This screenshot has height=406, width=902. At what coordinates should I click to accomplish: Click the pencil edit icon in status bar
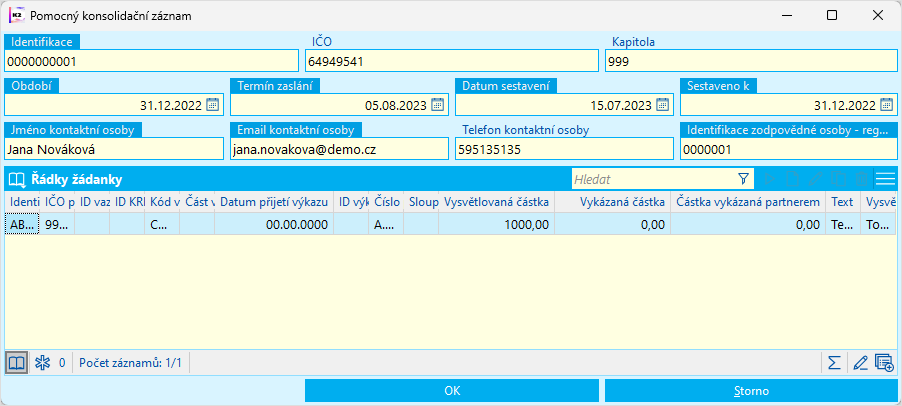860,363
